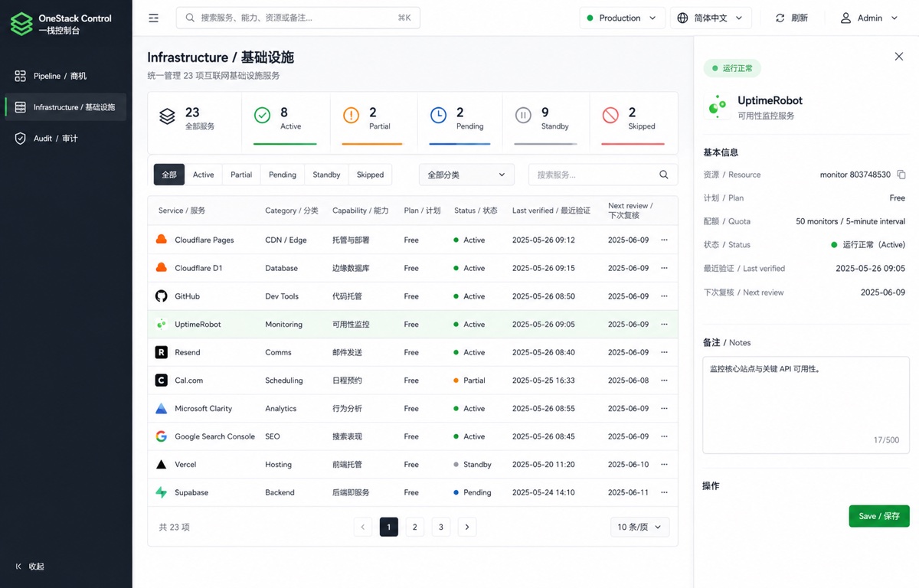Click the Vercel triangle icon
The height and width of the screenshot is (588, 919).
[162, 465]
